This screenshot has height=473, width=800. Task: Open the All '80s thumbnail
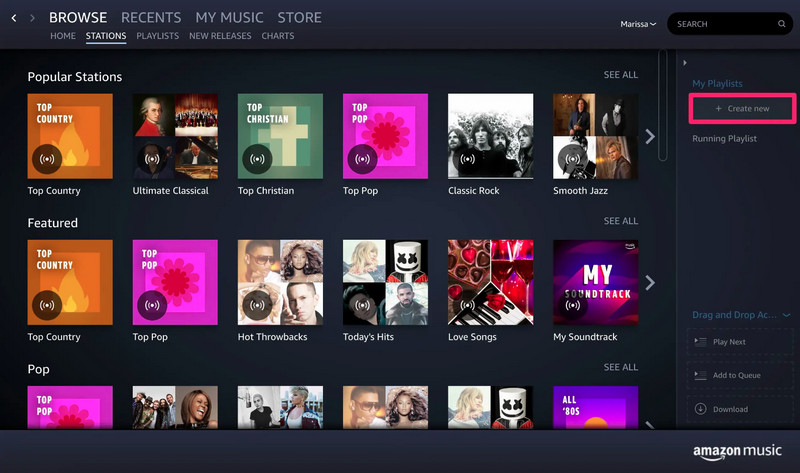pyautogui.click(x=595, y=407)
